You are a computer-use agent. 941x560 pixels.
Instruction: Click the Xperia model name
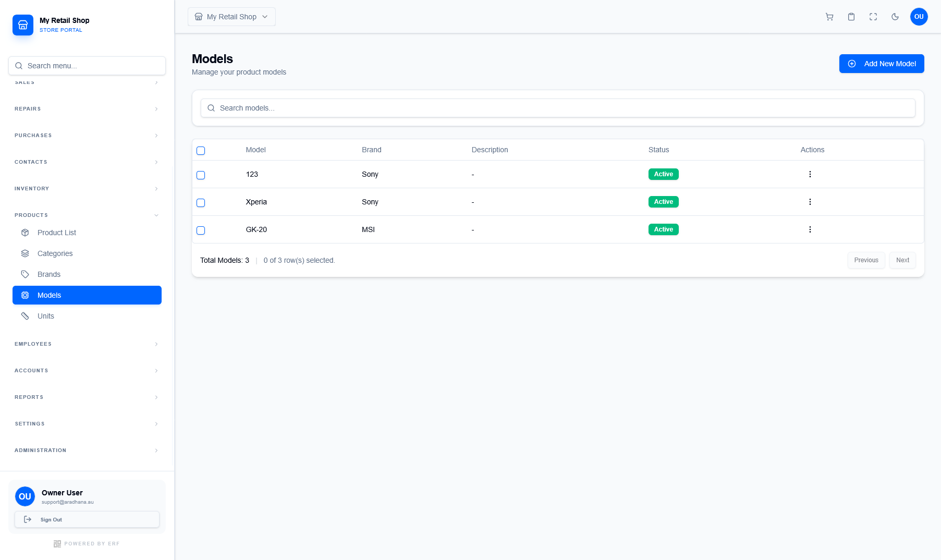(256, 202)
